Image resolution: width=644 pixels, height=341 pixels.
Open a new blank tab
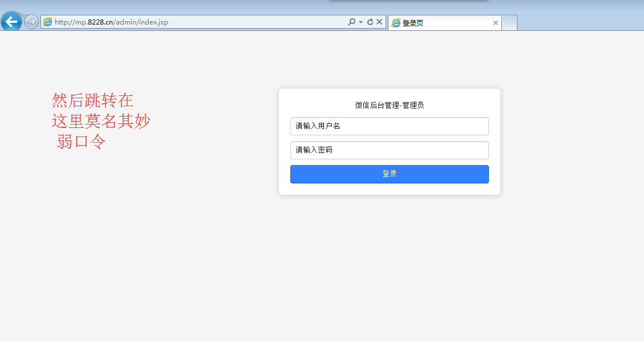point(509,23)
